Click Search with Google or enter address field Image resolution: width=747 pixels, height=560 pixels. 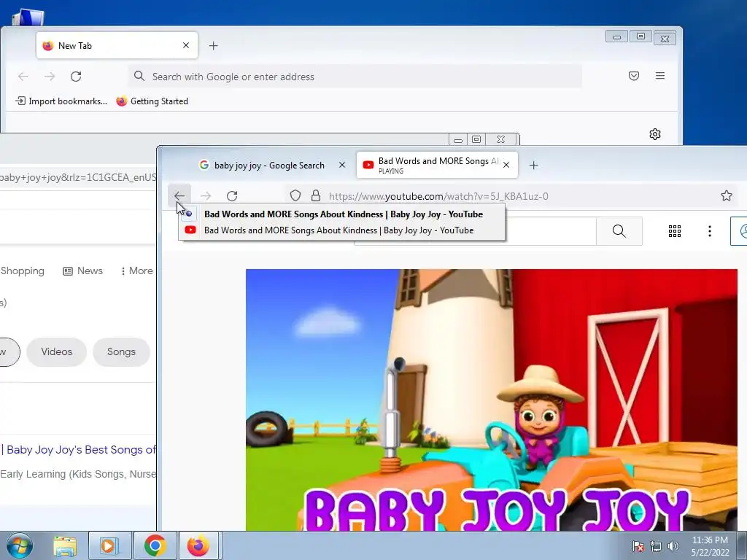click(355, 77)
